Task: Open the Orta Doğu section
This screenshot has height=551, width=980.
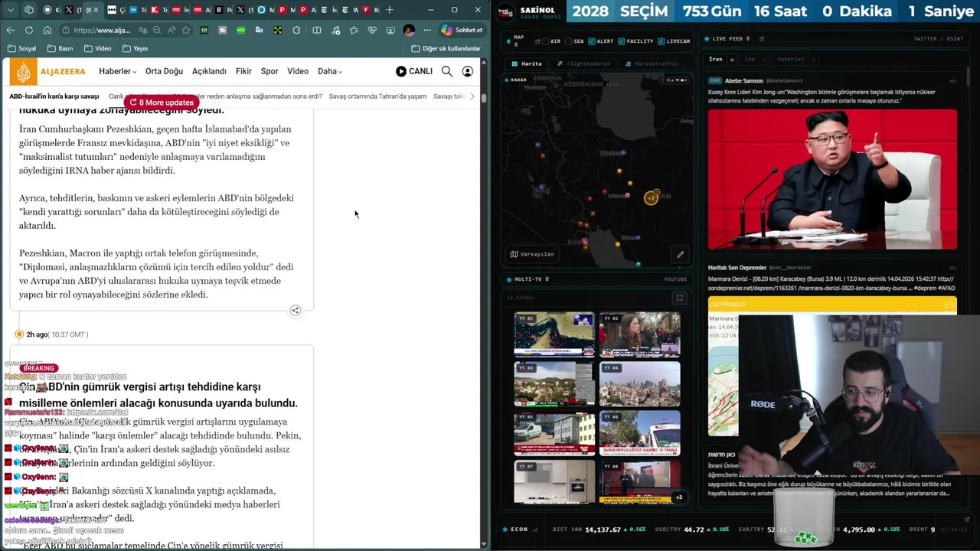Action: tap(164, 71)
